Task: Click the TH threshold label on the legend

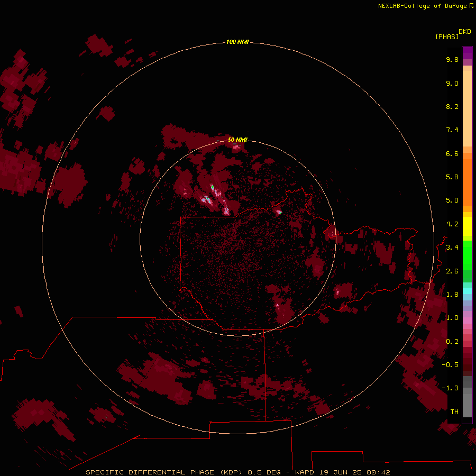Action: coord(454,412)
